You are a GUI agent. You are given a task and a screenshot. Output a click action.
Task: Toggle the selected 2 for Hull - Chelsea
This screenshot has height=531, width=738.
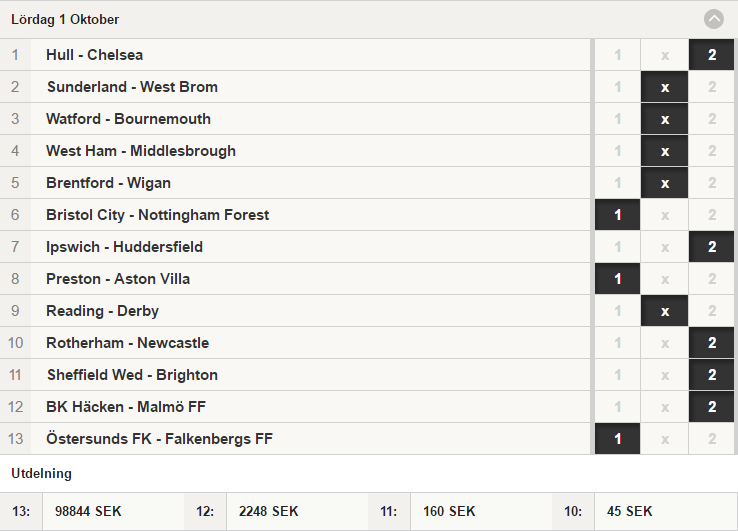coord(712,55)
